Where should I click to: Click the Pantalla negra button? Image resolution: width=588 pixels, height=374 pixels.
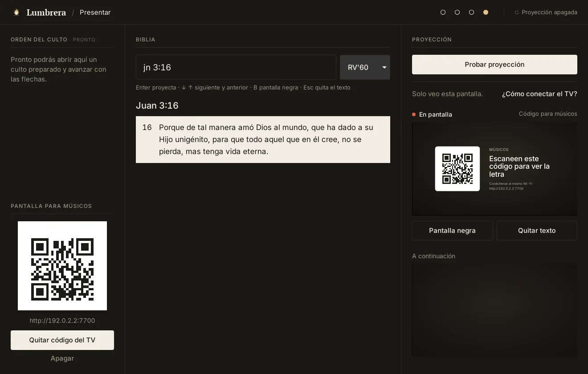click(452, 231)
